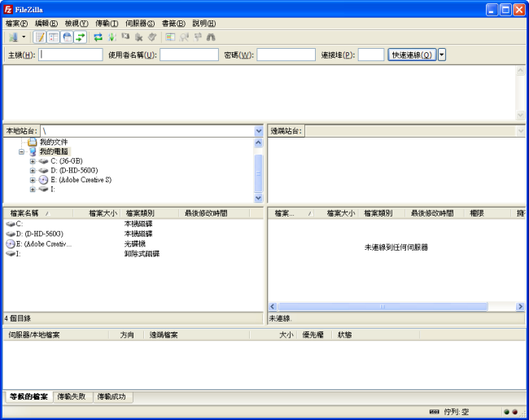Open the 傳輸(T) menu
This screenshot has height=420, width=529.
tap(107, 24)
